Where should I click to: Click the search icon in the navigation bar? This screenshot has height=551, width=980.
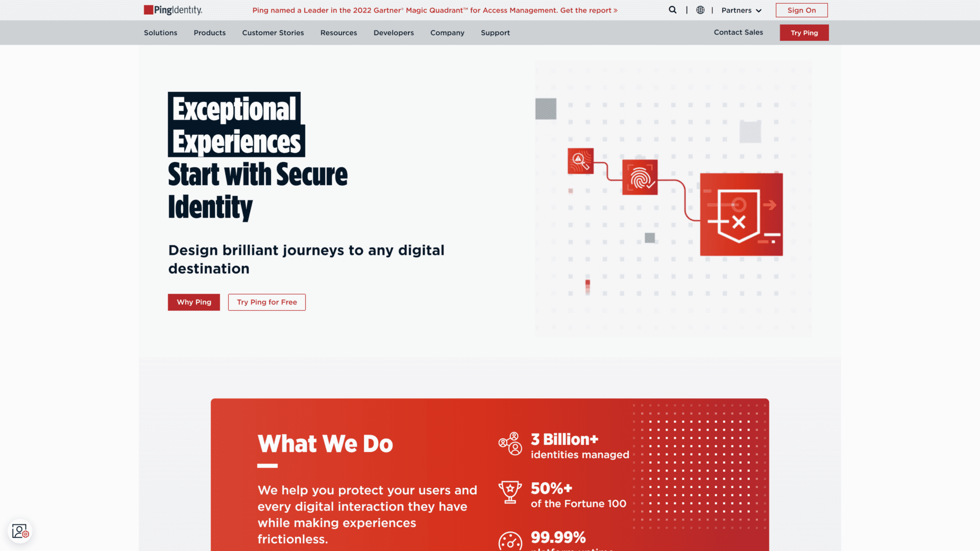coord(672,9)
